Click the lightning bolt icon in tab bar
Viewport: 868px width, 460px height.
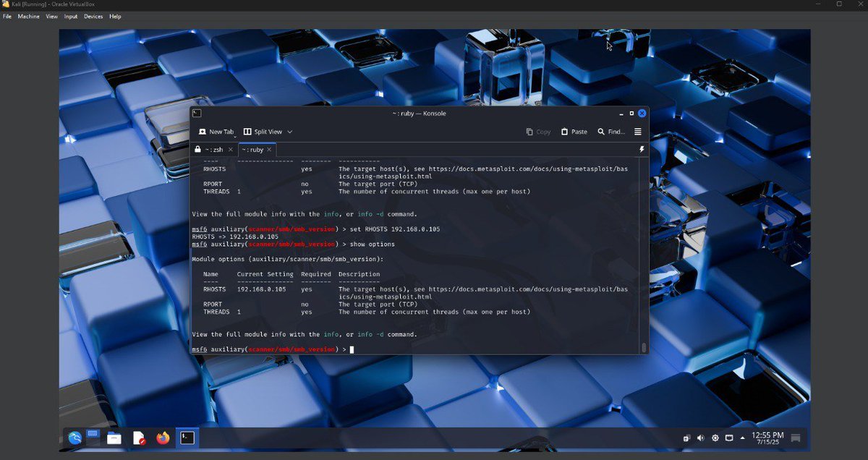(x=642, y=150)
